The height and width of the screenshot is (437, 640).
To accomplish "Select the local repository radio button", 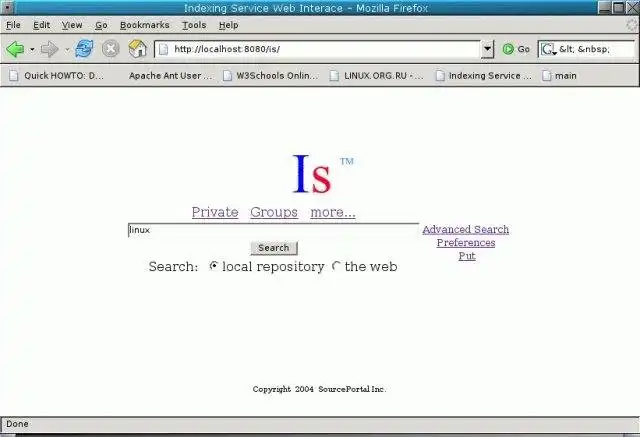I will tap(213, 266).
